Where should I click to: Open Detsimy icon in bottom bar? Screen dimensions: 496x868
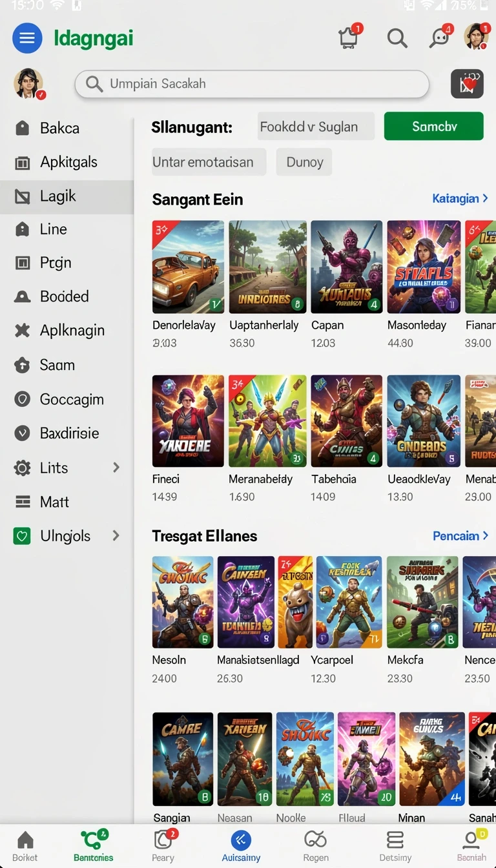[395, 840]
